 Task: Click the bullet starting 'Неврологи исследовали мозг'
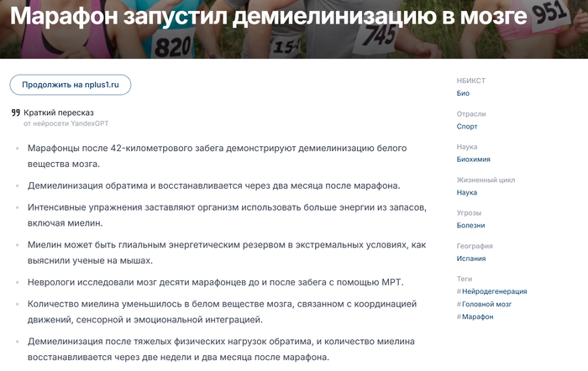point(215,282)
